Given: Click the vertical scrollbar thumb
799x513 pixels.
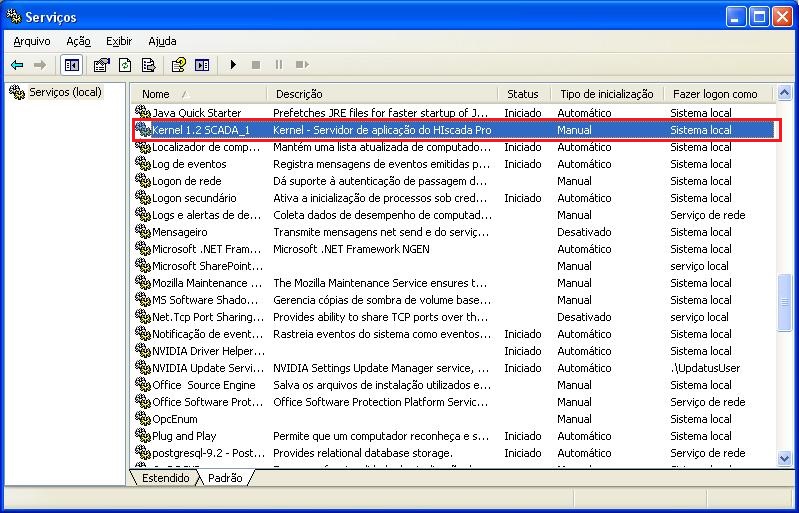Looking at the screenshot, I should click(x=784, y=303).
